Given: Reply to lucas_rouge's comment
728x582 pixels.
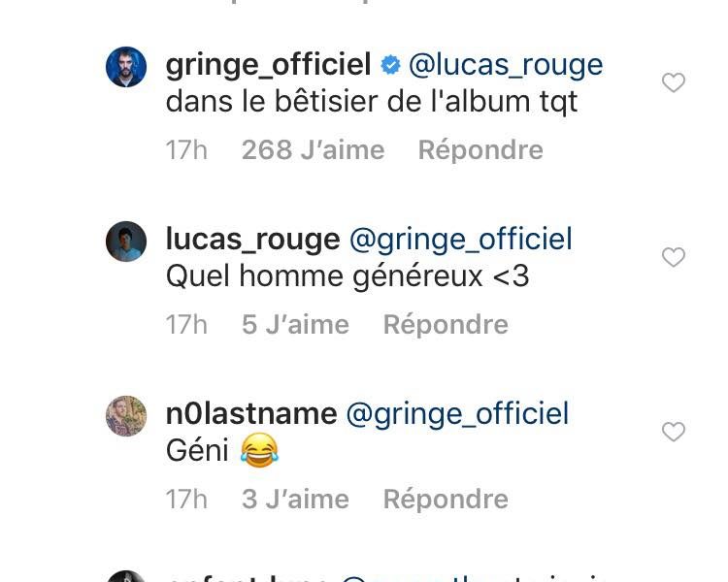Looking at the screenshot, I should tap(446, 324).
